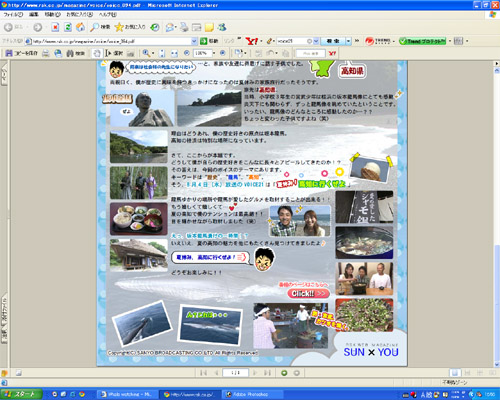Switch to iPhoto watching taskbar window
The width and height of the screenshot is (500, 400).
point(127,394)
